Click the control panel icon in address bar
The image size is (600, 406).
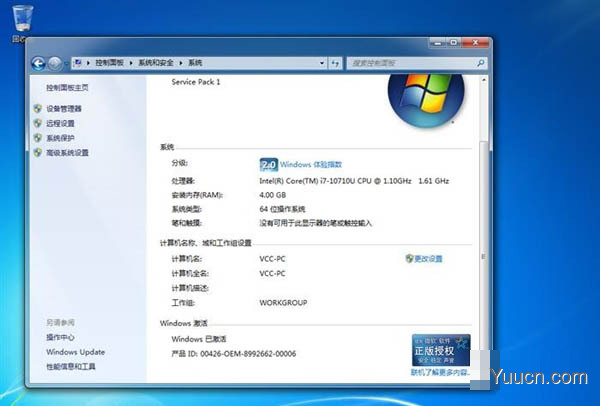point(77,63)
